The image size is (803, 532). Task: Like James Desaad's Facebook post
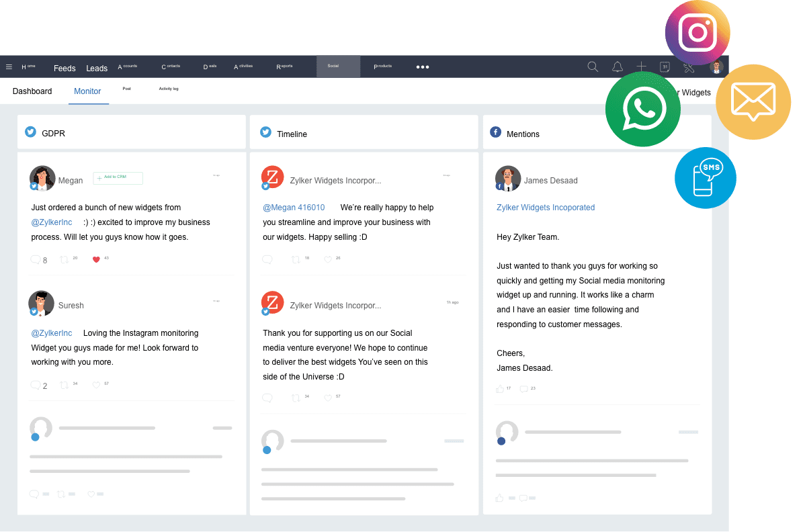click(500, 389)
